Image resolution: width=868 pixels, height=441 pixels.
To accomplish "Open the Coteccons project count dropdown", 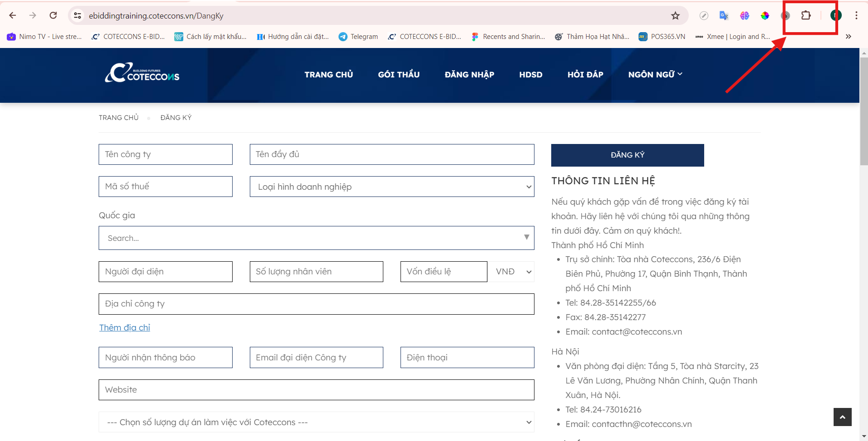I will (x=316, y=422).
